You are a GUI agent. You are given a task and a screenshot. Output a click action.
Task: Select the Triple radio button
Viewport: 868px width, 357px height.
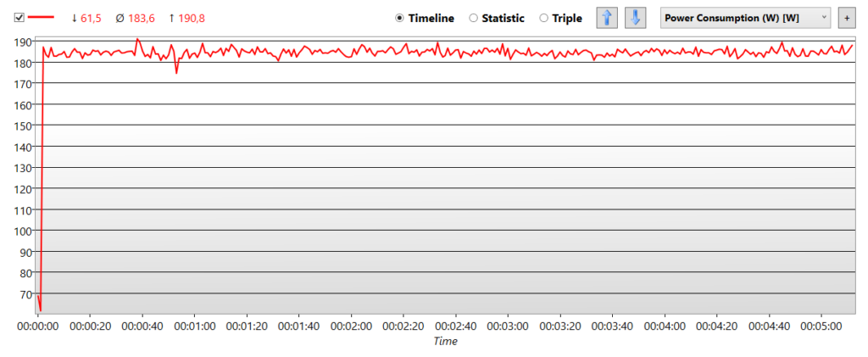pyautogui.click(x=561, y=18)
